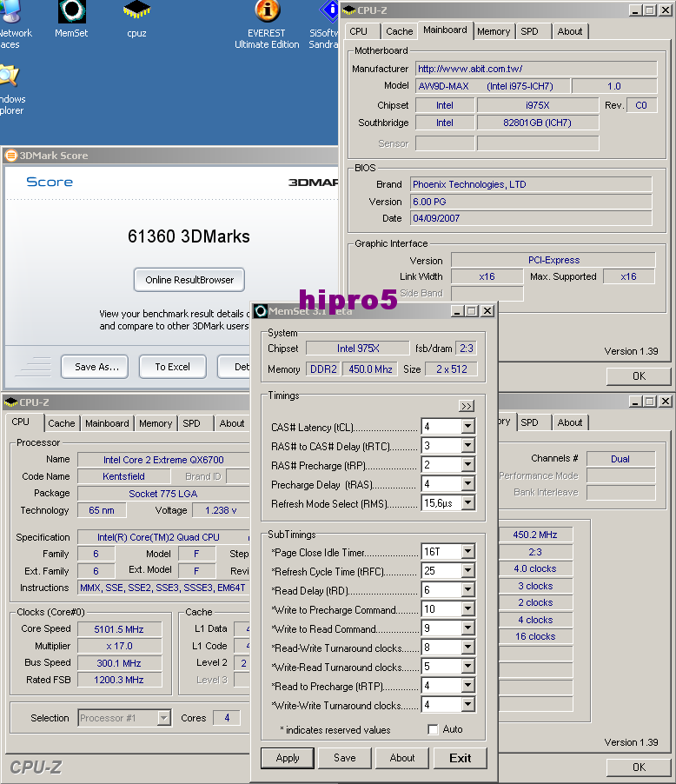Select Memory tab in bottom-left CPU-Z
Image resolution: width=676 pixels, height=784 pixels.
click(156, 423)
